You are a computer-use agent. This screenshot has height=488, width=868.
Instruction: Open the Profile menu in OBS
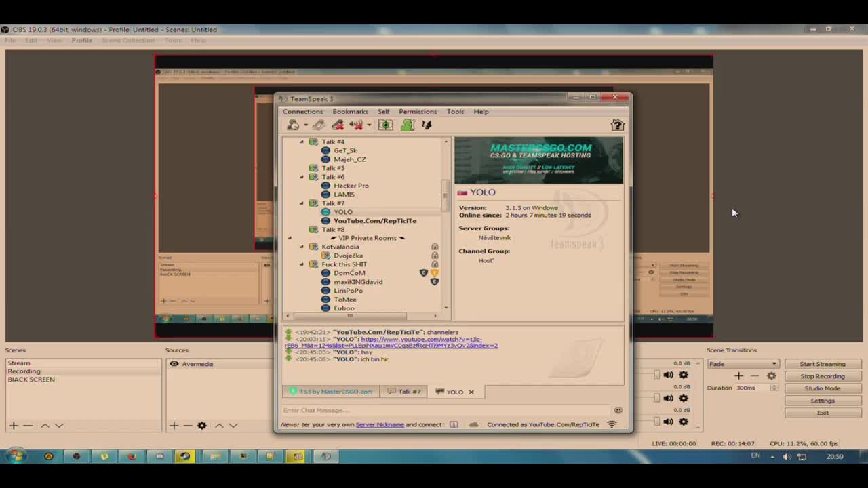(82, 40)
